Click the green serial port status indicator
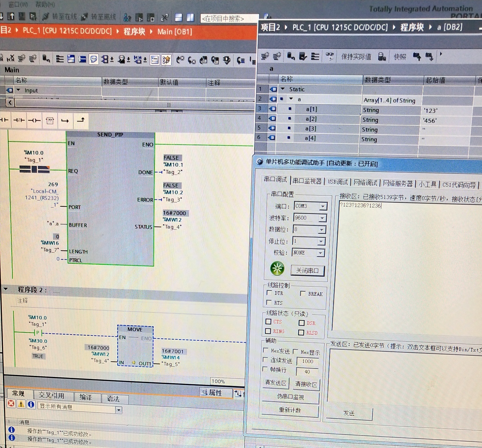This screenshot has height=448, width=482. (x=277, y=268)
